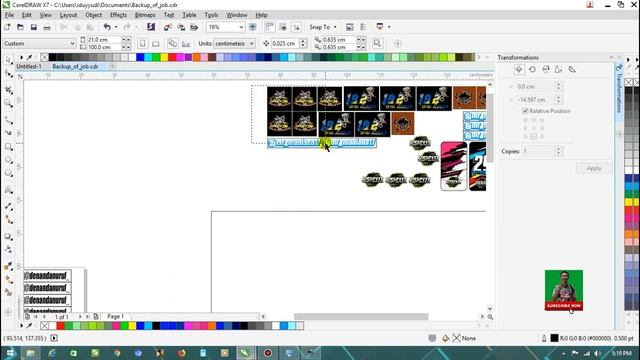This screenshot has width=640, height=360.
Task: Open the Snap To dropdown
Action: pyautogui.click(x=323, y=27)
